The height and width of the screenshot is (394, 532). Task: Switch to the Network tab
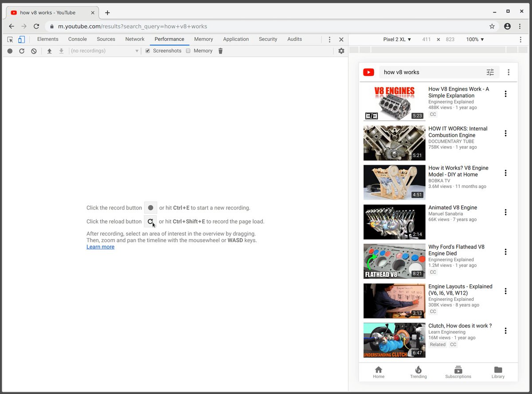[x=135, y=39]
